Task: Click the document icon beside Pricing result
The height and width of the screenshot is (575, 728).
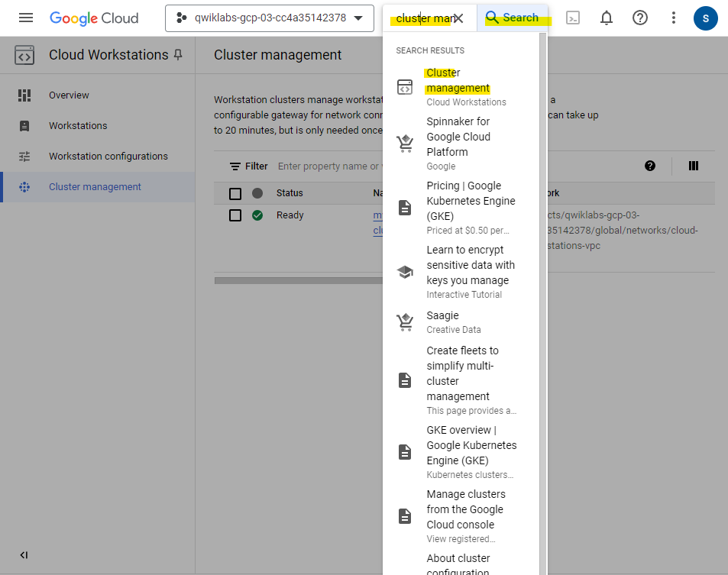Action: [x=405, y=208]
